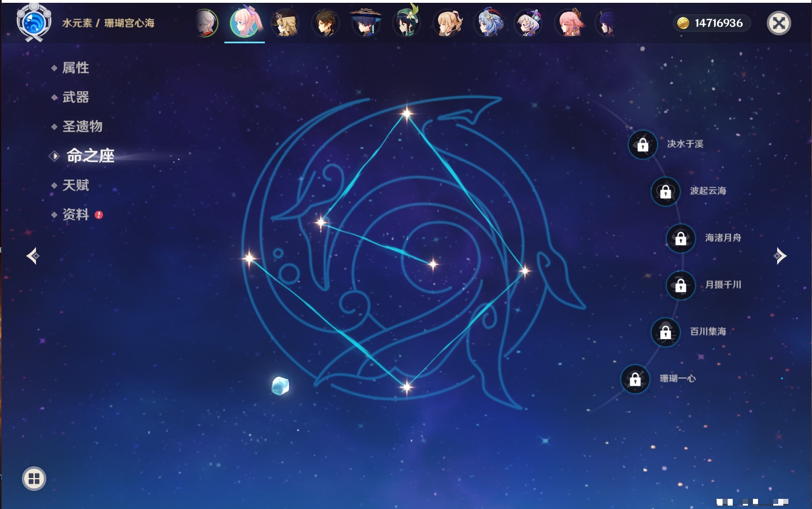Viewport: 812px width, 509px height.
Task: Select Kokomi's highlighted pink-haired avatar
Action: click(x=245, y=22)
